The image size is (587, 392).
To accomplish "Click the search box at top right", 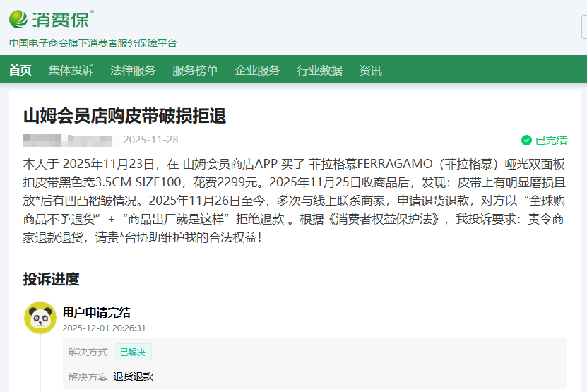I will (x=583, y=27).
